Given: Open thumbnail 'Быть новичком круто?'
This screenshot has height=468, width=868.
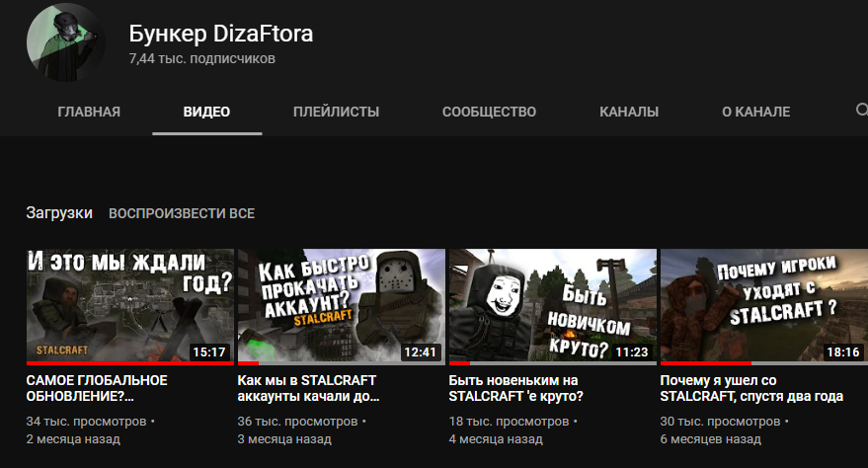Looking at the screenshot, I should 552,306.
